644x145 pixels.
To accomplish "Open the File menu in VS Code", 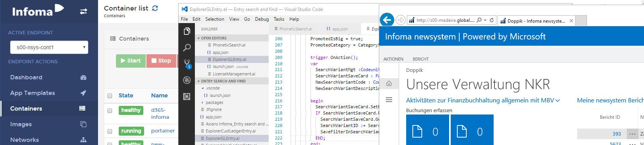I will coord(184,19).
